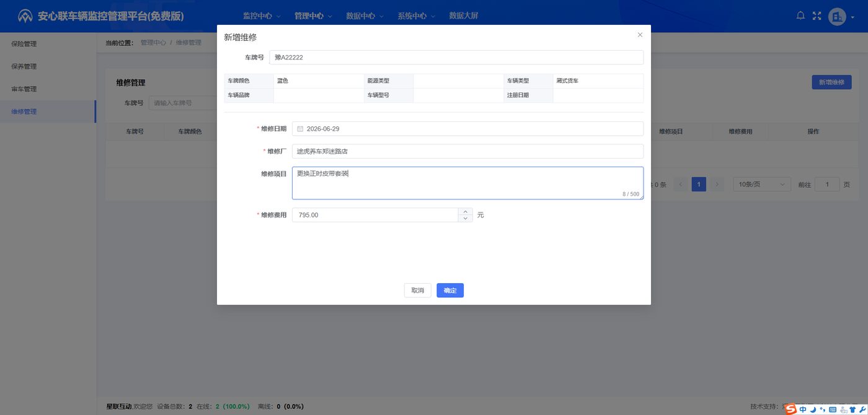Click the 前往 page number input

827,185
